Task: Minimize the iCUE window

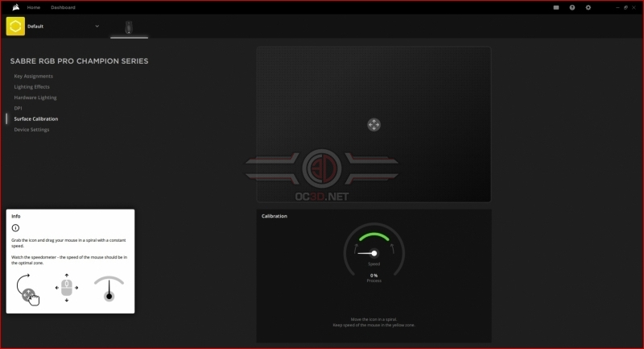Action: click(x=617, y=7)
